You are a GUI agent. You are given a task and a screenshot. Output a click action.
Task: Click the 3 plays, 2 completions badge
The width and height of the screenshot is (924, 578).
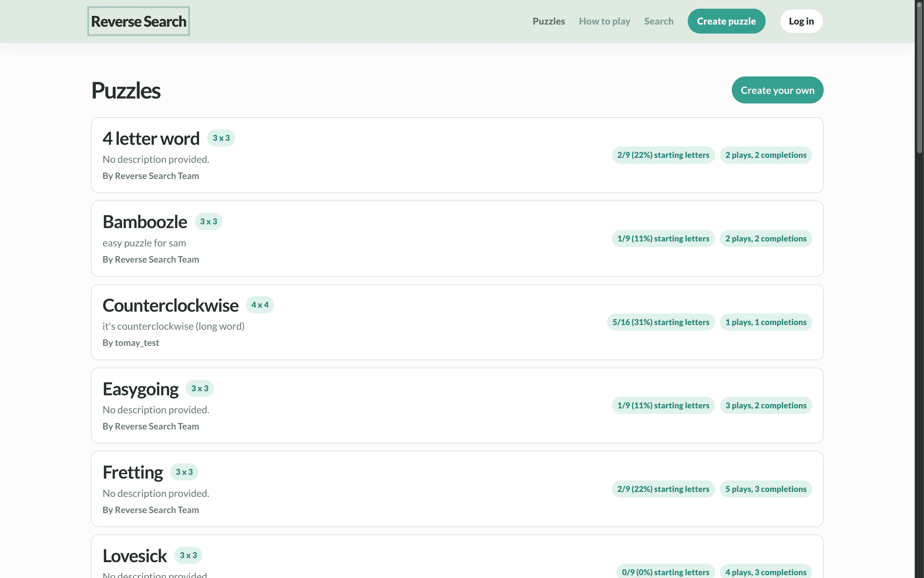click(766, 406)
